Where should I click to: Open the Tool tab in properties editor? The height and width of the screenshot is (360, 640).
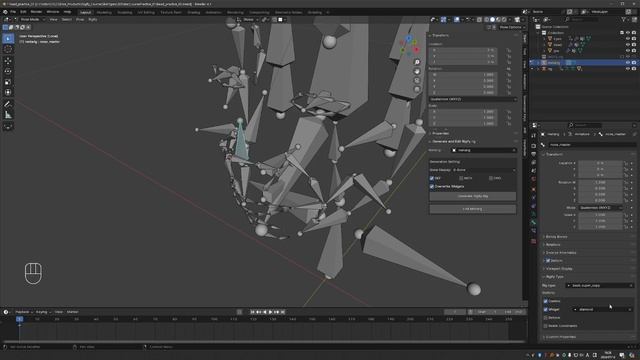533,136
